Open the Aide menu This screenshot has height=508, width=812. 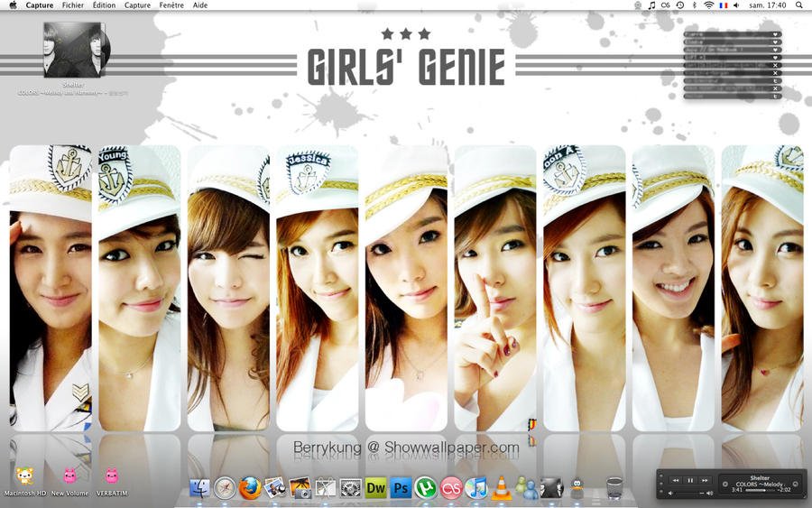tap(200, 5)
